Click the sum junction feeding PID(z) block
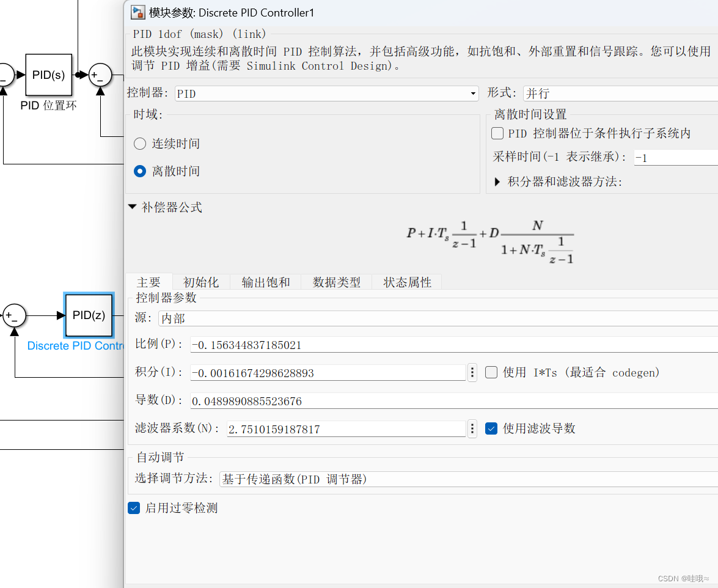This screenshot has height=588, width=718. (x=14, y=315)
